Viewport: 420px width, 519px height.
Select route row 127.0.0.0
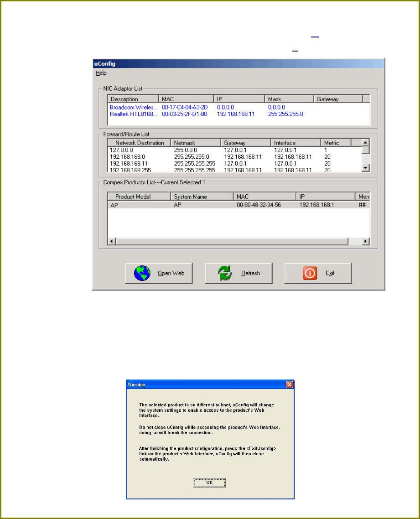[235, 150]
